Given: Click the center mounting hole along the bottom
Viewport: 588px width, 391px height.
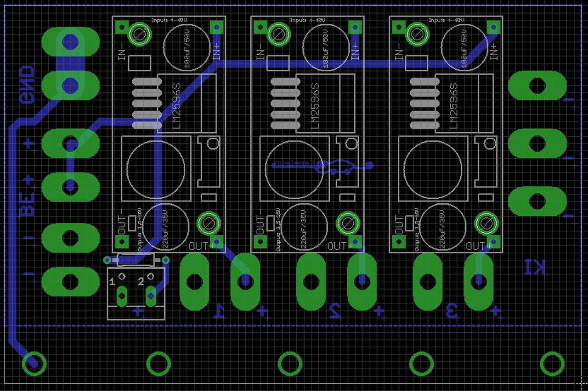Looking at the screenshot, I should [x=290, y=364].
